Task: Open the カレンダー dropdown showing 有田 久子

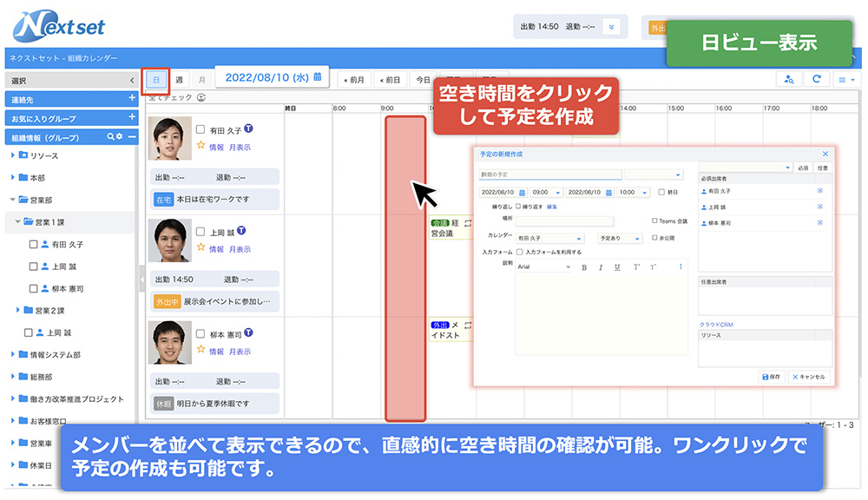Action: pyautogui.click(x=549, y=238)
